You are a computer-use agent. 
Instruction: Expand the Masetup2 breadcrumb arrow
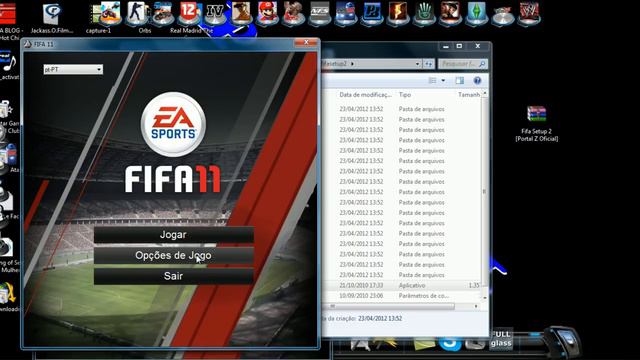click(352, 64)
